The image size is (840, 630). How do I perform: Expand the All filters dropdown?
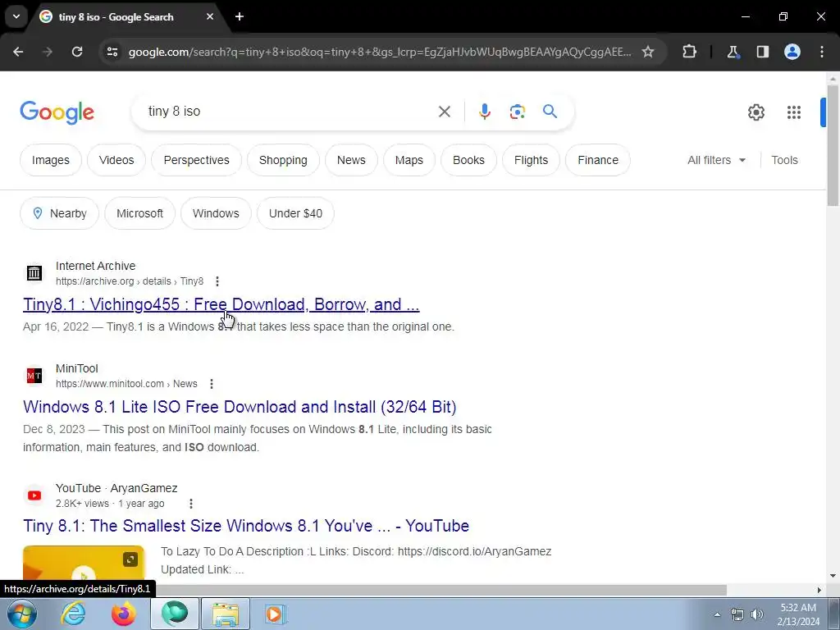716,160
